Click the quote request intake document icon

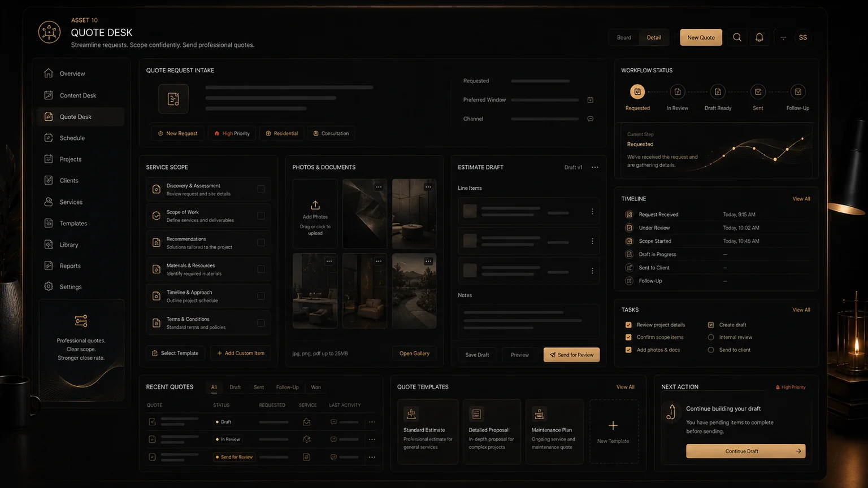[x=173, y=99]
